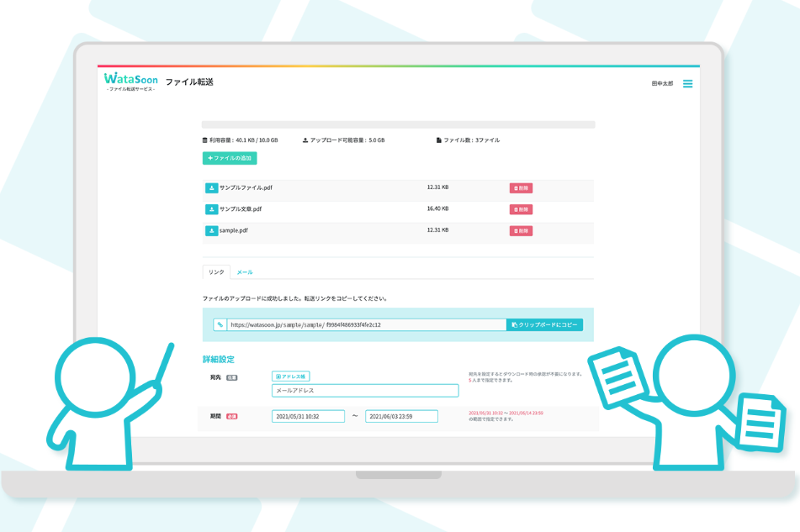Viewport: 800px width, 532px height.
Task: Open the start date field 2021/05/31 10:32
Action: (308, 416)
